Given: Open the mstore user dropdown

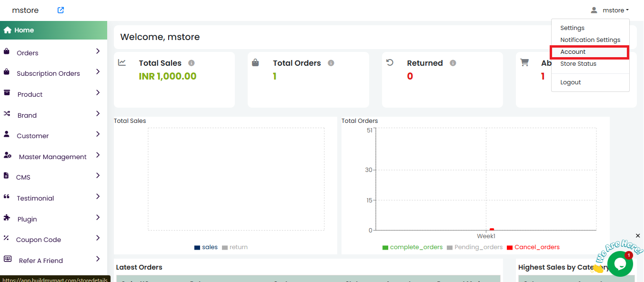Looking at the screenshot, I should pyautogui.click(x=610, y=10).
